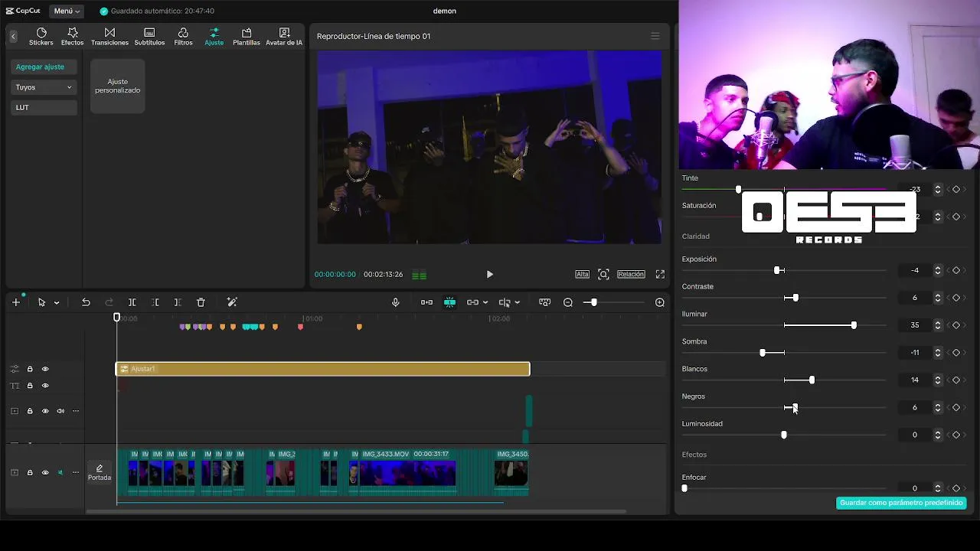Open the audio level meter icon
Image resolution: width=980 pixels, height=551 pixels.
[419, 275]
